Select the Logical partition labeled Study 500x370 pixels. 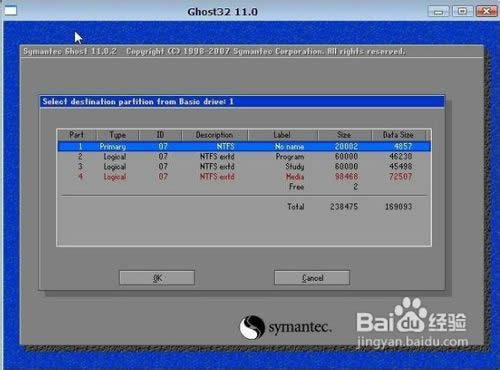[244, 166]
